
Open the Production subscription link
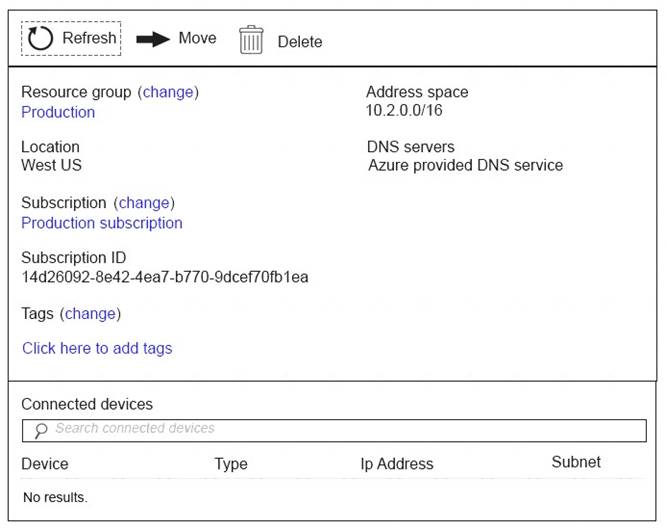pyautogui.click(x=102, y=223)
